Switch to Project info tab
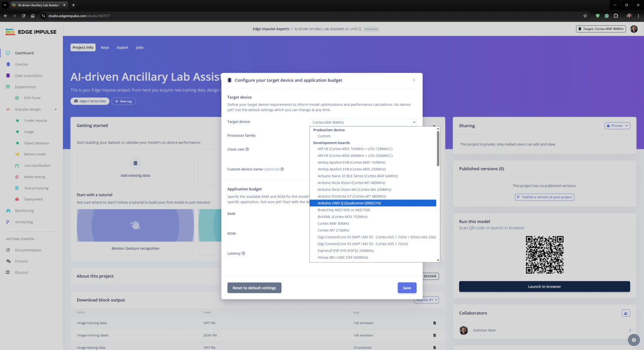This screenshot has height=350, width=644. click(83, 47)
